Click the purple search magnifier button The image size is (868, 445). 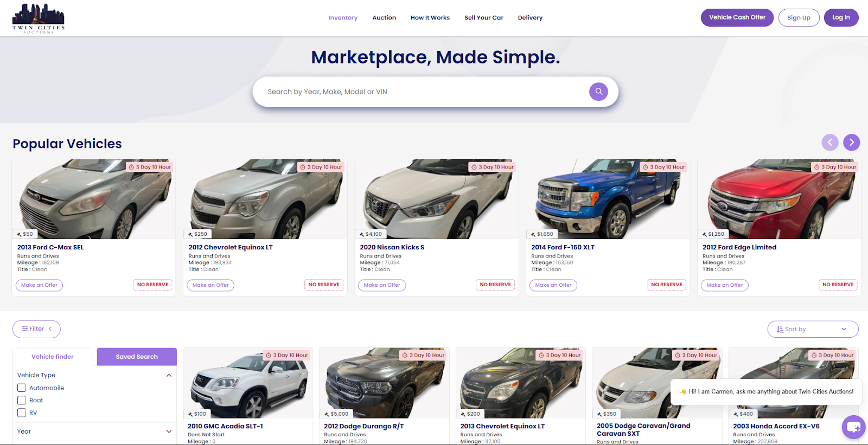[x=598, y=92]
